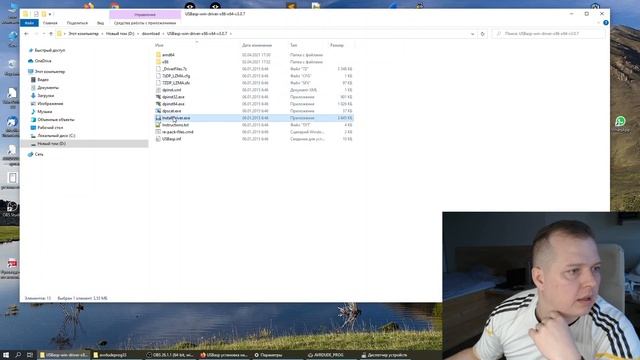Go up one folder level arrow
This screenshot has width=640, height=360.
[51, 33]
